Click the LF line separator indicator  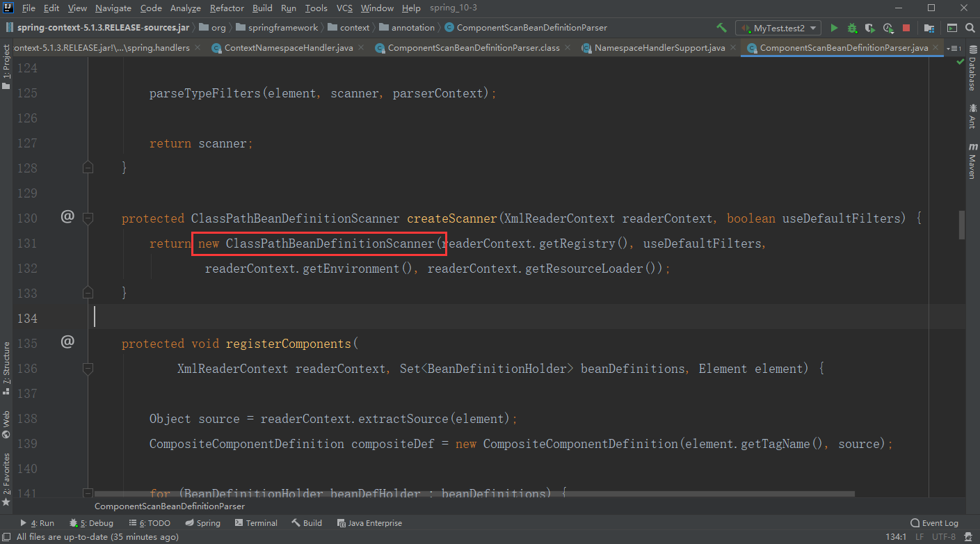(919, 537)
